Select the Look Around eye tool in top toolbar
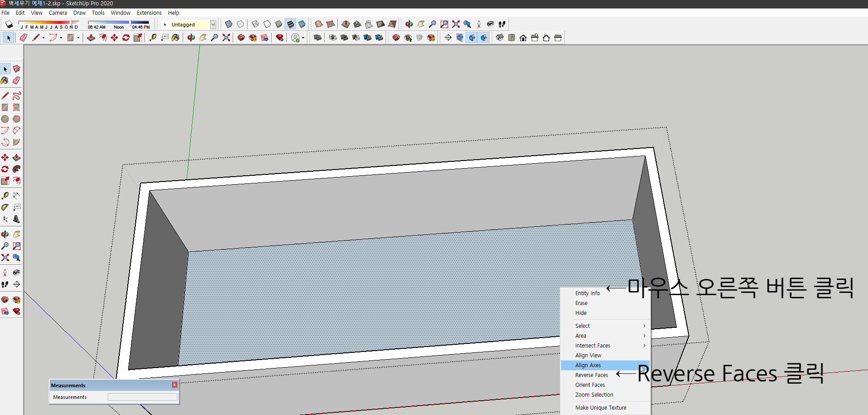The image size is (868, 415). click(491, 24)
